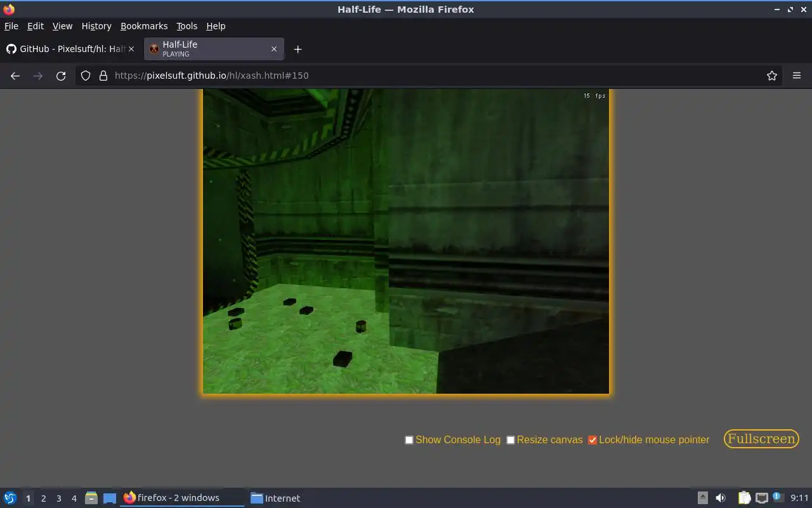Open the File menu
The width and height of the screenshot is (812, 508).
[x=11, y=26]
